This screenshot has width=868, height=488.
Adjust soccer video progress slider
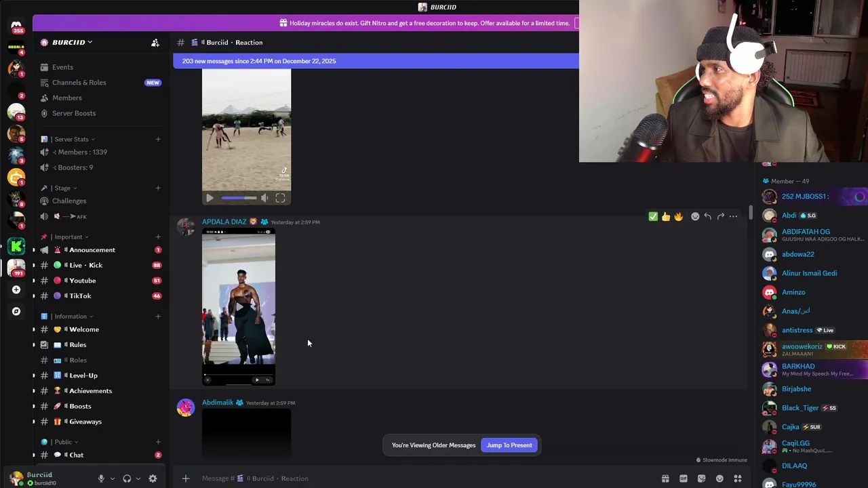239,198
